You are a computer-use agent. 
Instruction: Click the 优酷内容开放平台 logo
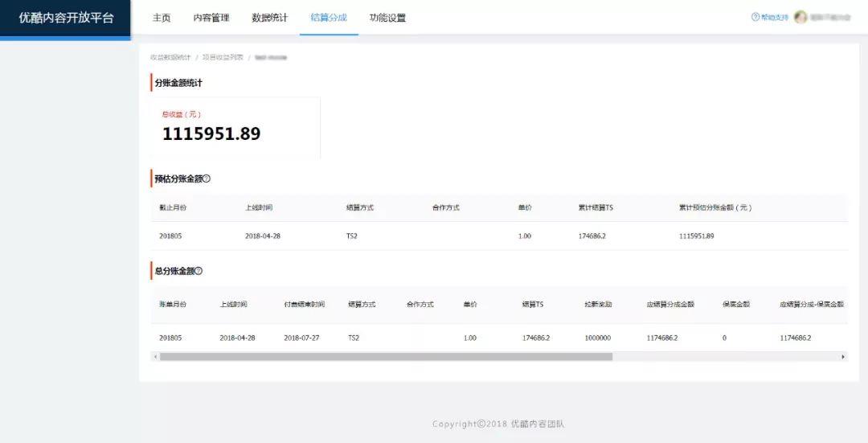click(x=65, y=18)
